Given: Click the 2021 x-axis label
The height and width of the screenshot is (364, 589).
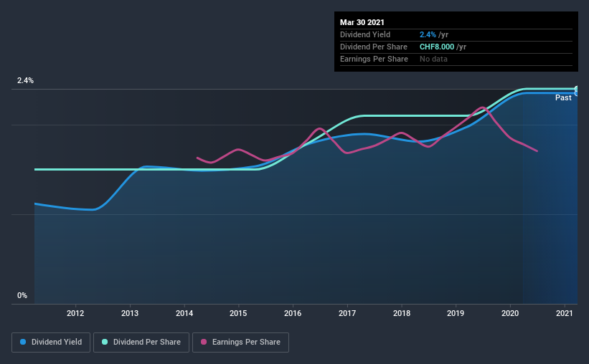Looking at the screenshot, I should [x=564, y=313].
